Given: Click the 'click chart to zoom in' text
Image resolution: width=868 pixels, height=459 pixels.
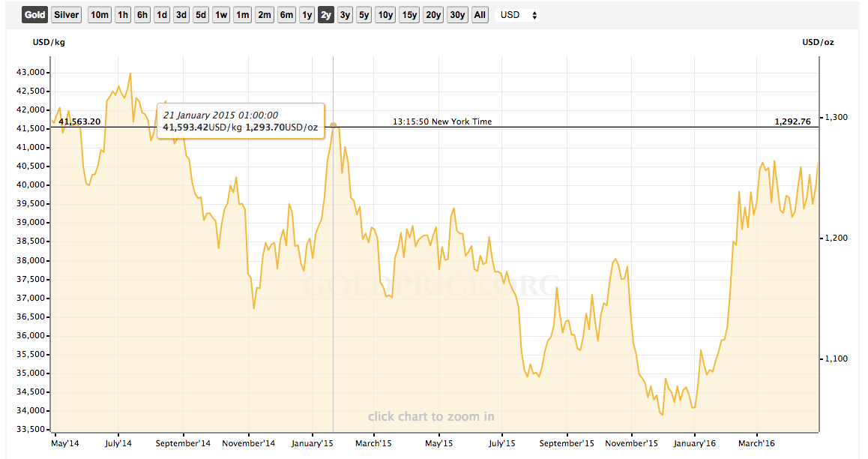Looking at the screenshot, I should pyautogui.click(x=431, y=416).
